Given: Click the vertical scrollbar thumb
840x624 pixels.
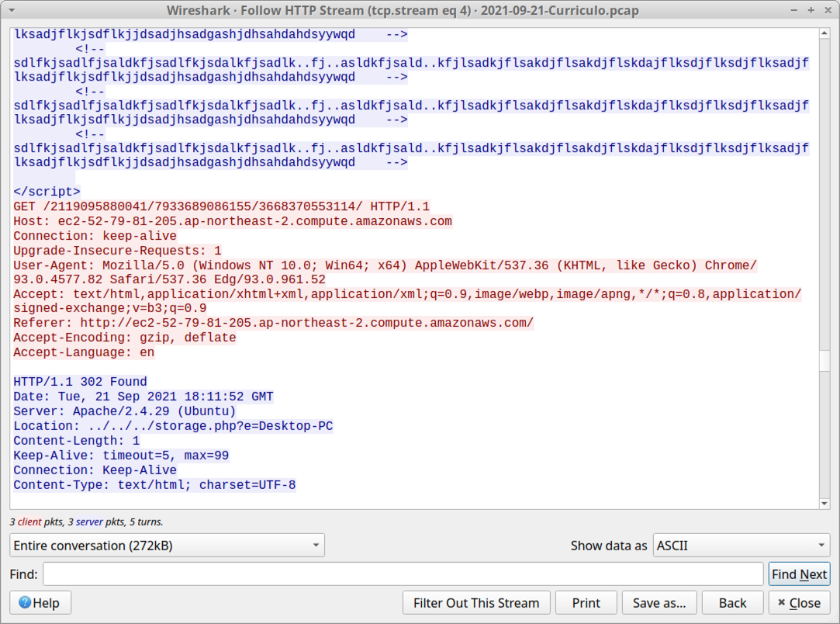Looking at the screenshot, I should pos(824,360).
